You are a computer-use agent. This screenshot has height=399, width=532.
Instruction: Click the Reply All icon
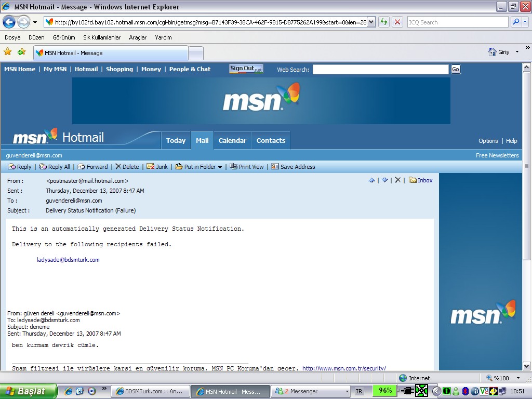pos(43,167)
